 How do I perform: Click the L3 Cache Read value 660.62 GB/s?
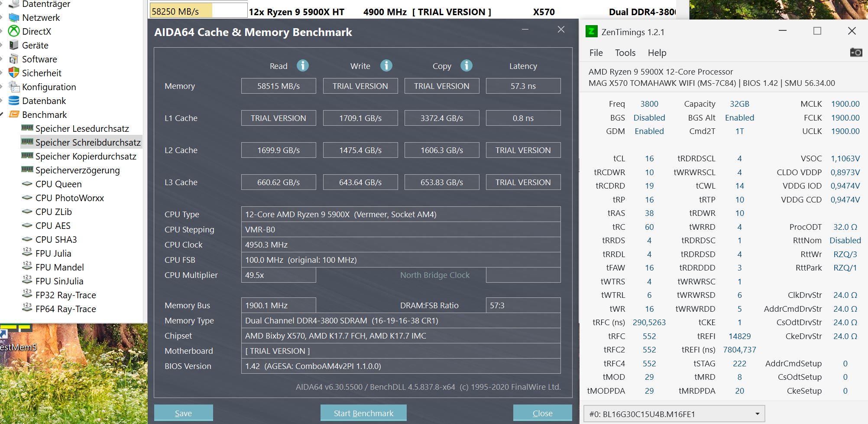coord(279,182)
